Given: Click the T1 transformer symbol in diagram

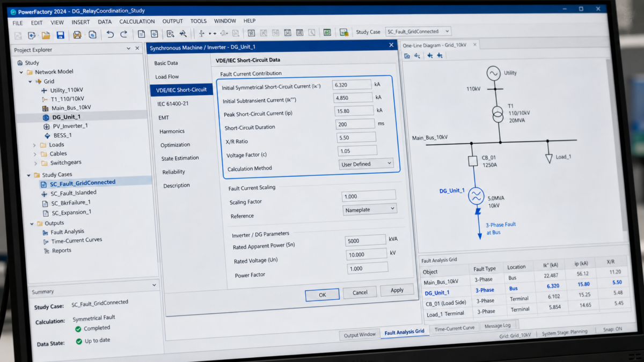Looking at the screenshot, I should [x=498, y=114].
